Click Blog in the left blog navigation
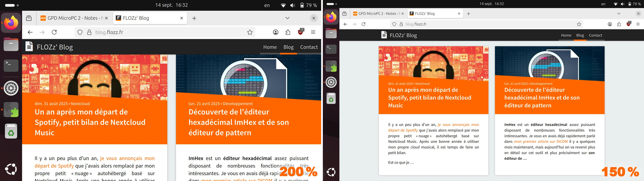Viewport: 644px width, 181px height. click(288, 47)
